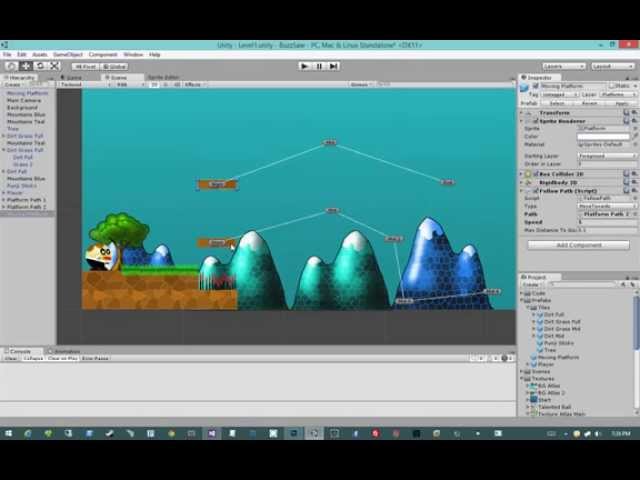Click prefab Apply button
This screenshot has height=480, width=640.
(621, 104)
